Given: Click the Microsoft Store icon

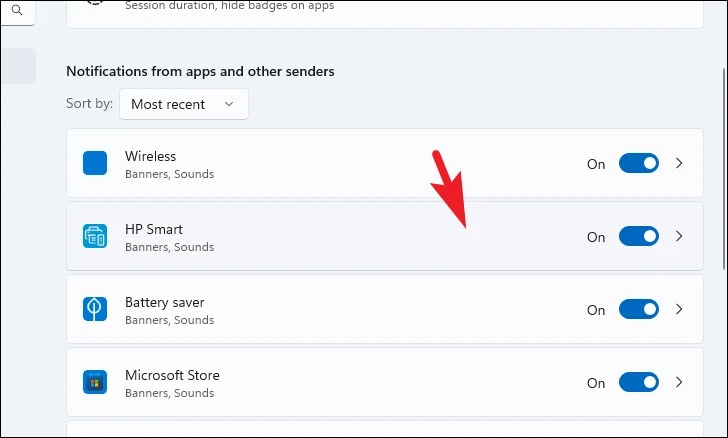Looking at the screenshot, I should 95,382.
